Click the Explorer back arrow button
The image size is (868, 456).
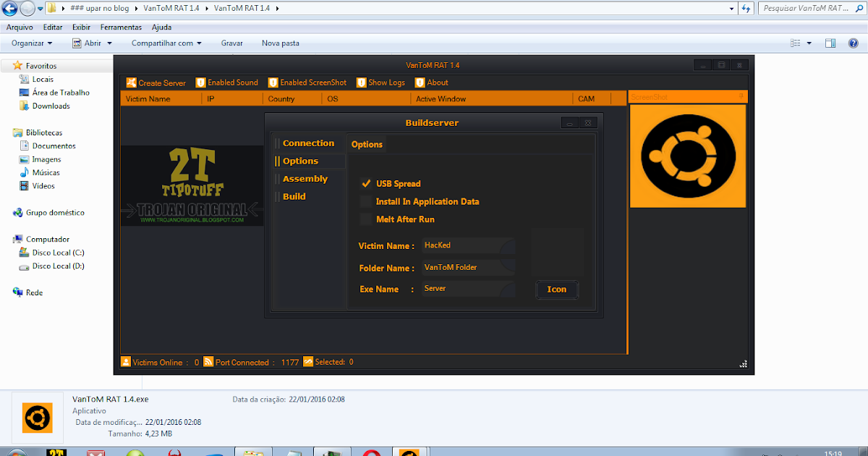point(10,9)
